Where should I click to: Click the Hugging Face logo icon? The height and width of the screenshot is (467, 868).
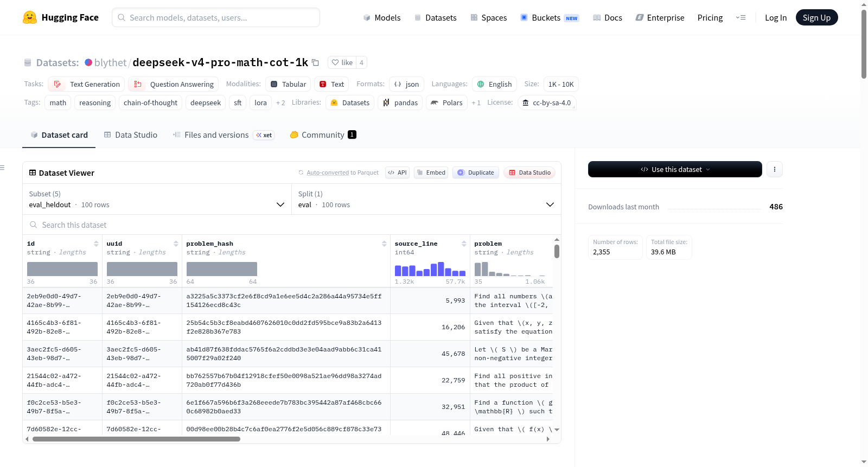click(x=30, y=17)
